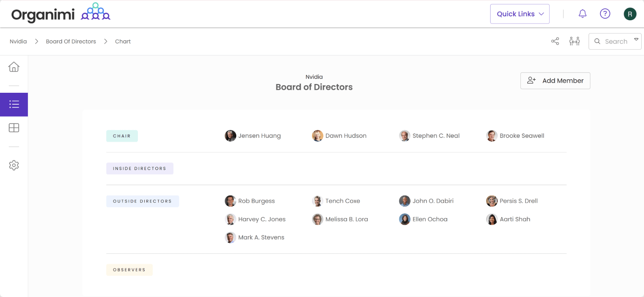This screenshot has width=644, height=297.
Task: Select Melissa B. Lora name
Action: [347, 219]
